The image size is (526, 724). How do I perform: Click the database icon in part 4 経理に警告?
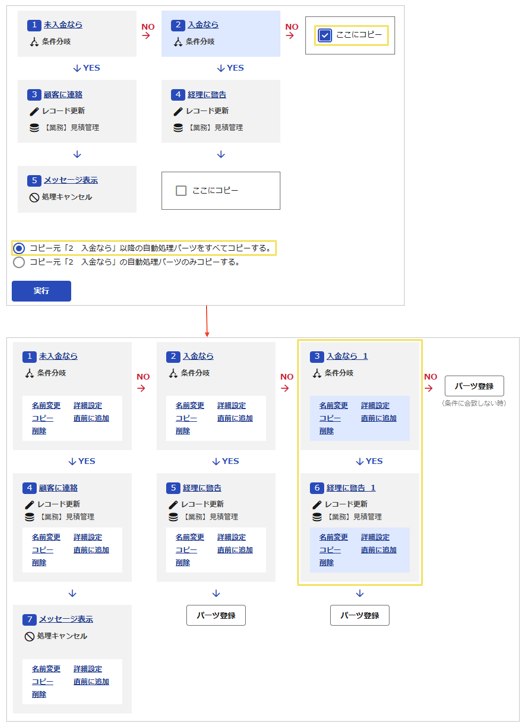tap(178, 128)
